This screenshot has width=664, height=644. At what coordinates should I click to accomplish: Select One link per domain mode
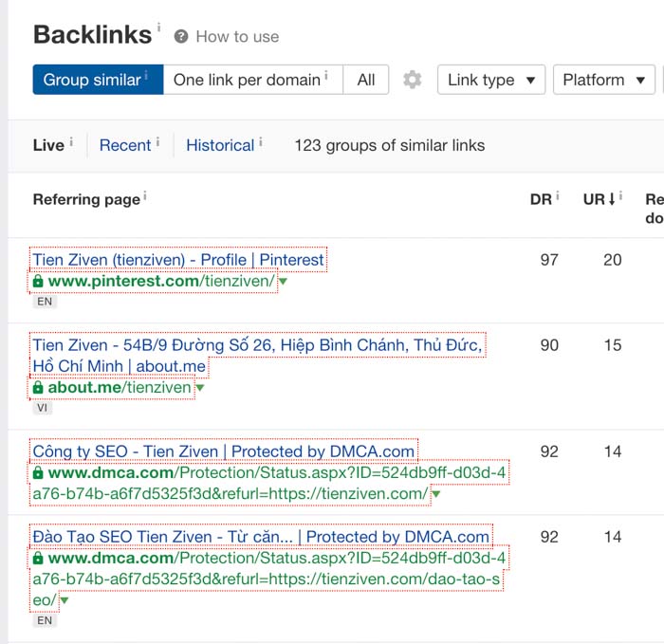click(253, 80)
